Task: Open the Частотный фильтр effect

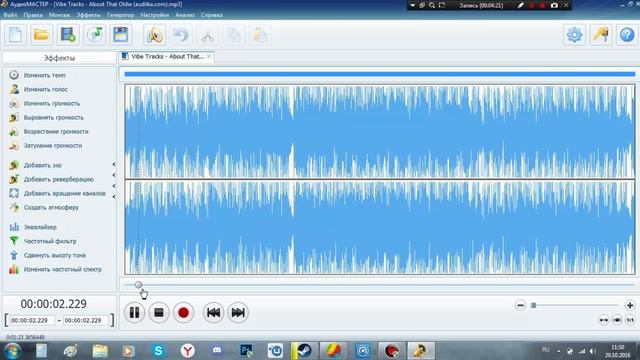Action: coord(50,241)
